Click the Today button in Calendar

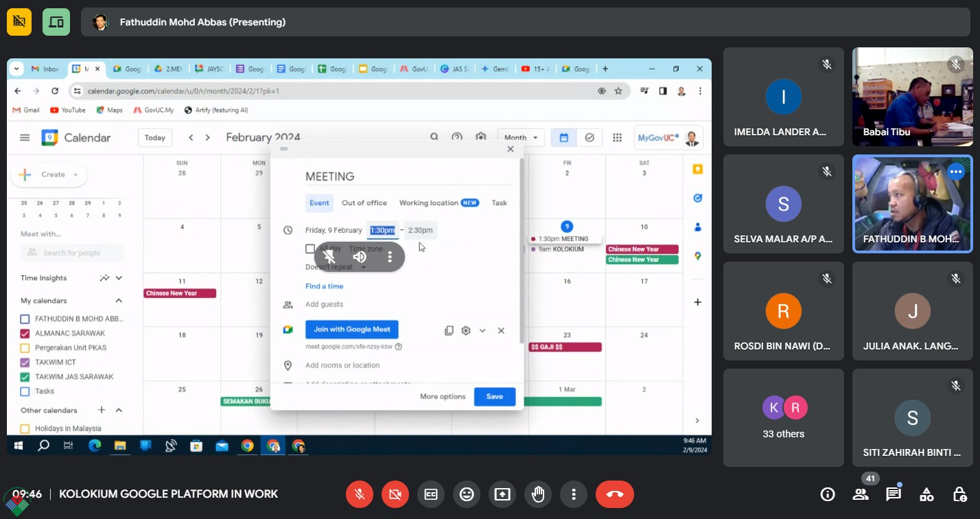155,137
